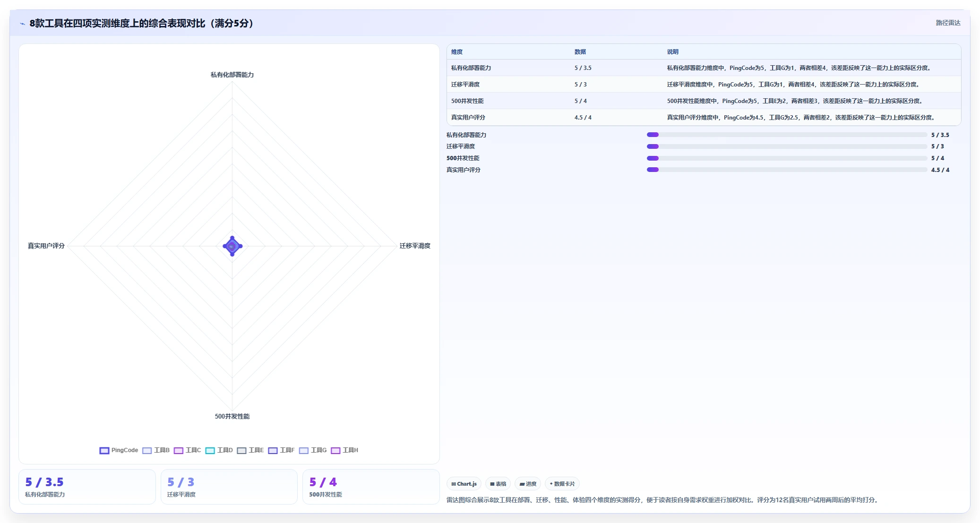Click the radar chart's 私有化部署能力 axis label

click(232, 75)
